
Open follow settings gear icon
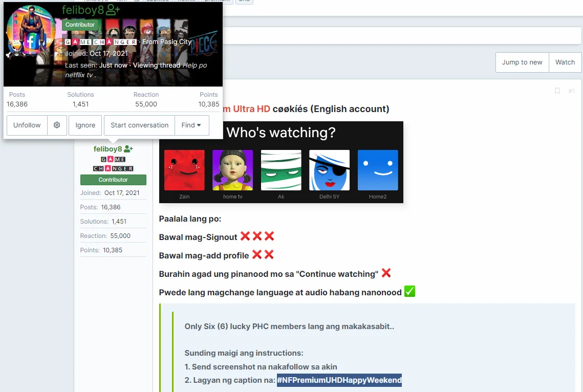pos(57,125)
